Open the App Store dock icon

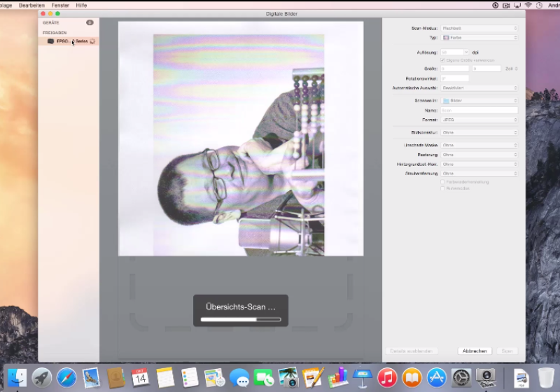(437, 377)
